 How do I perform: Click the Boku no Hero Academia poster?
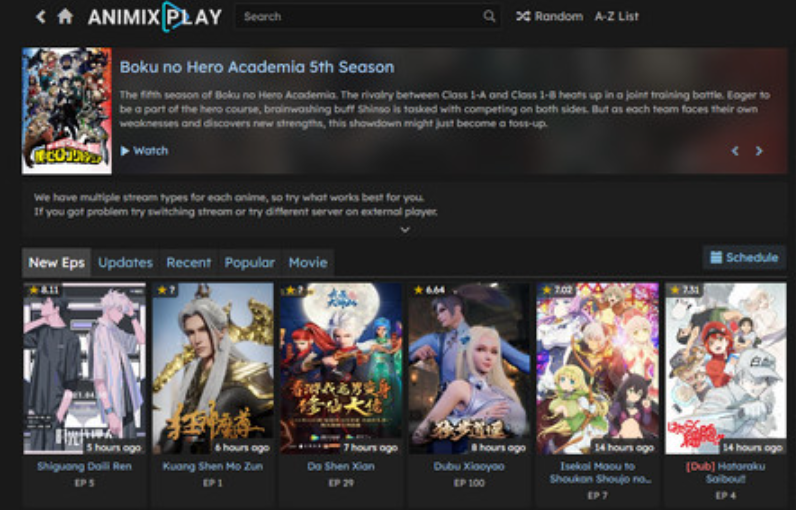coord(67,111)
